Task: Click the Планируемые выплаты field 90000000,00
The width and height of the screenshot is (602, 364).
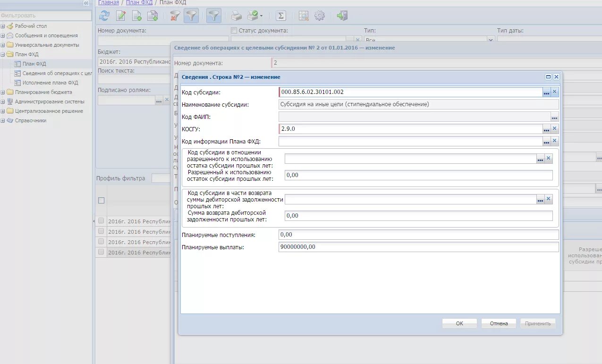Action: 418,247
